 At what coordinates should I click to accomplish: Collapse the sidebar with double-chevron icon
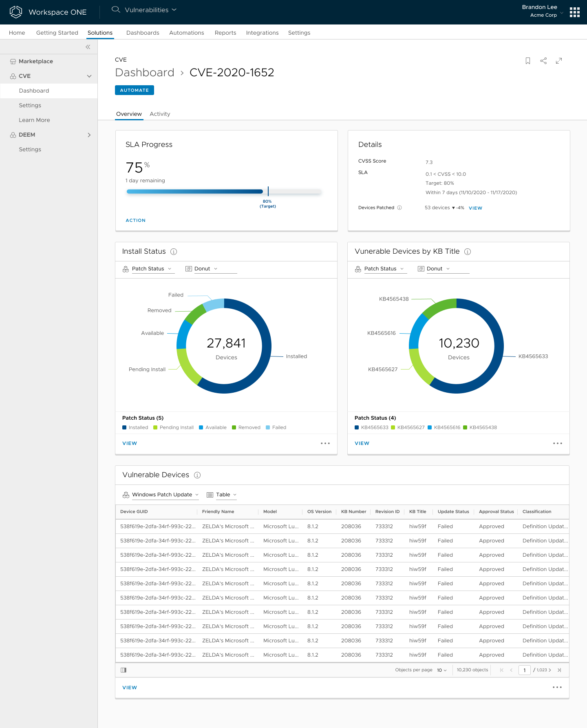(x=88, y=47)
